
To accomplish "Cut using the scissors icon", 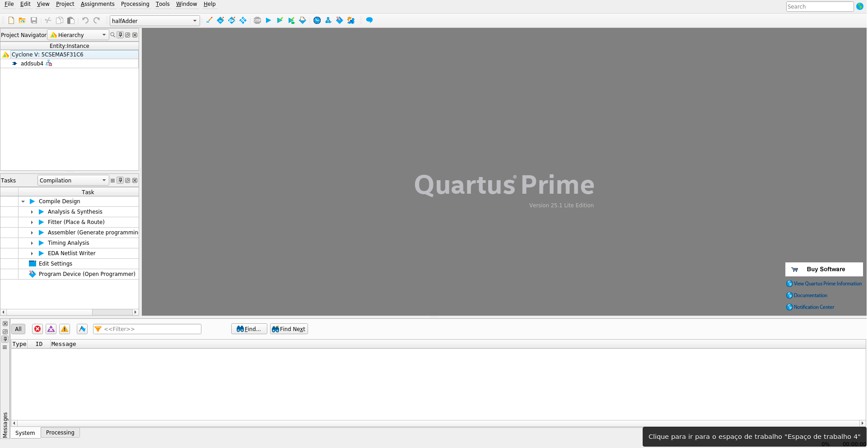I will [x=48, y=20].
